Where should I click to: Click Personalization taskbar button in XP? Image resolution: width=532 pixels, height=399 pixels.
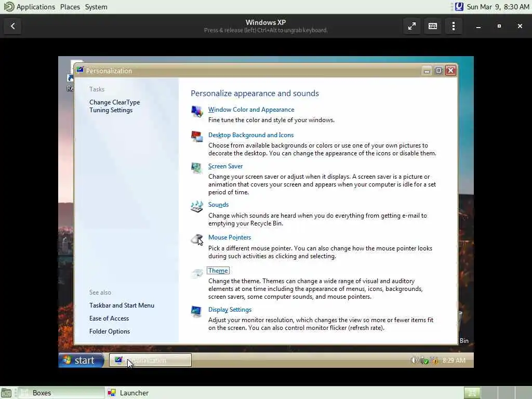click(150, 360)
